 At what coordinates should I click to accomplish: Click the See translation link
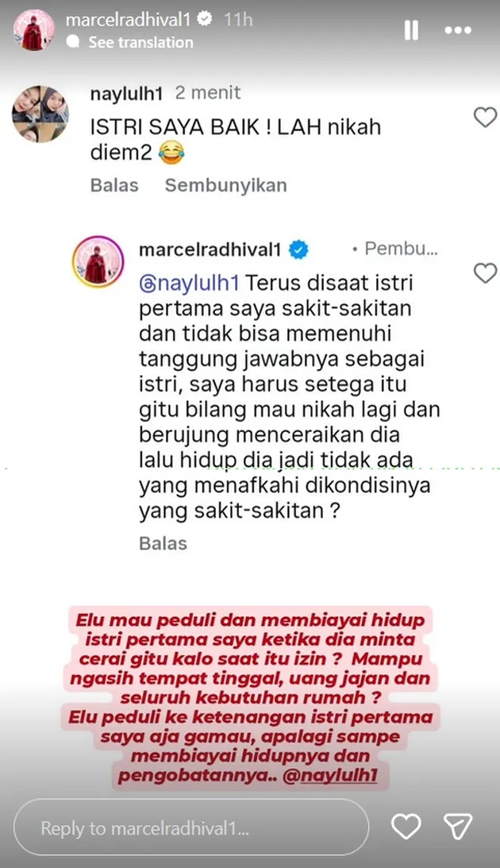[x=141, y=43]
